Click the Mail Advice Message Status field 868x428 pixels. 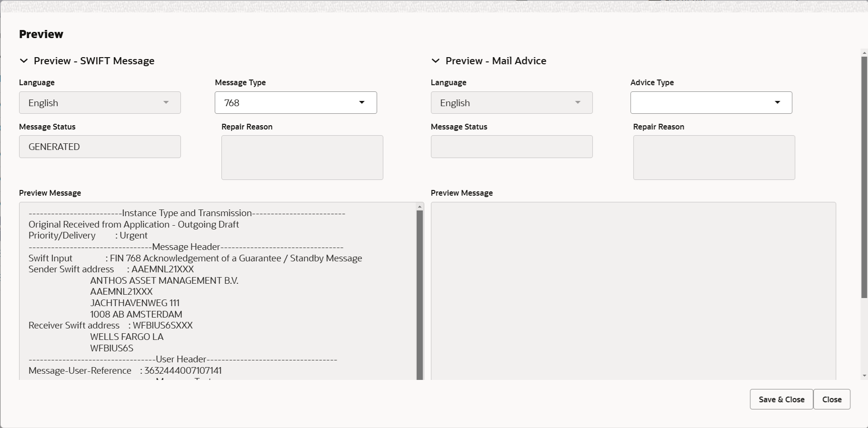click(x=511, y=147)
